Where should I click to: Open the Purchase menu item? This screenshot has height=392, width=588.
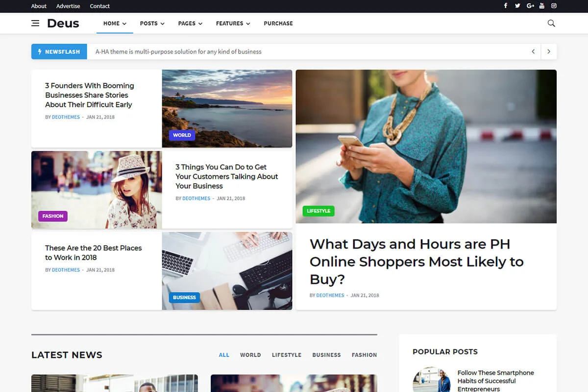click(278, 23)
